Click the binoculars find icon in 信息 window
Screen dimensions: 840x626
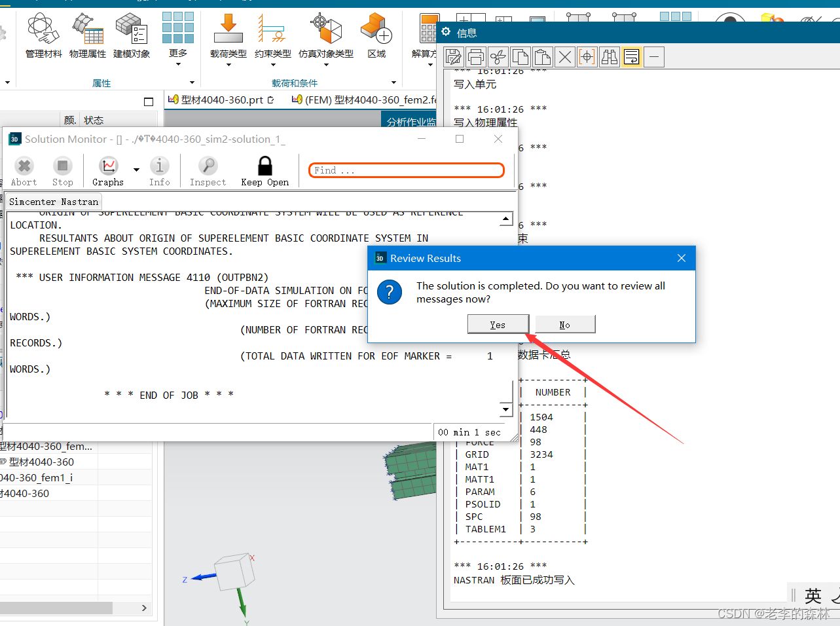pyautogui.click(x=610, y=57)
